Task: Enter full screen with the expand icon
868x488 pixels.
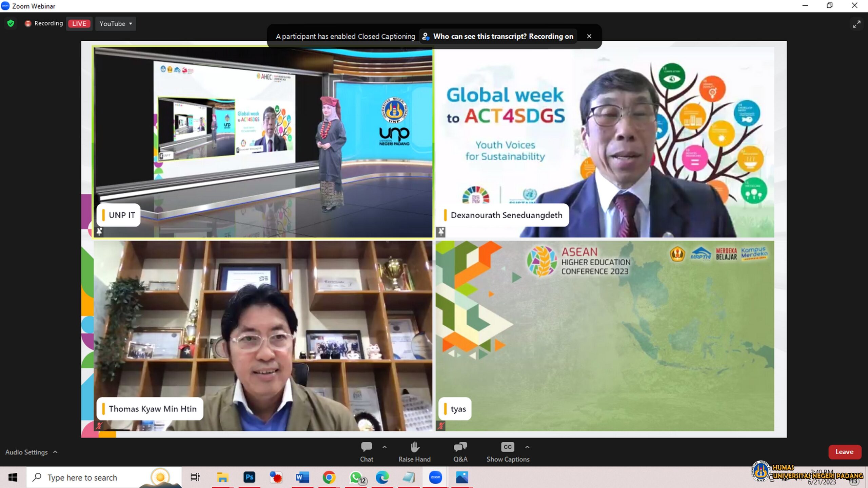Action: (856, 24)
